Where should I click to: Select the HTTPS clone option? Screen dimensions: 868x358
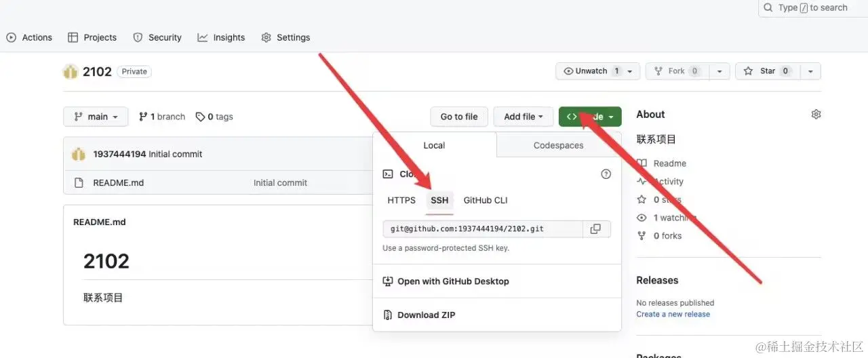[401, 200]
